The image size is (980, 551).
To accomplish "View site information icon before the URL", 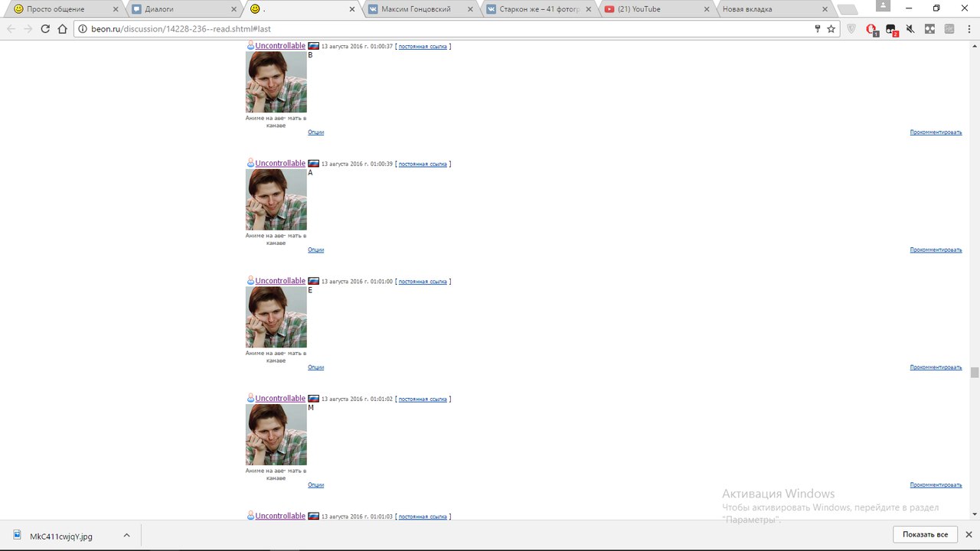I will [x=82, y=29].
